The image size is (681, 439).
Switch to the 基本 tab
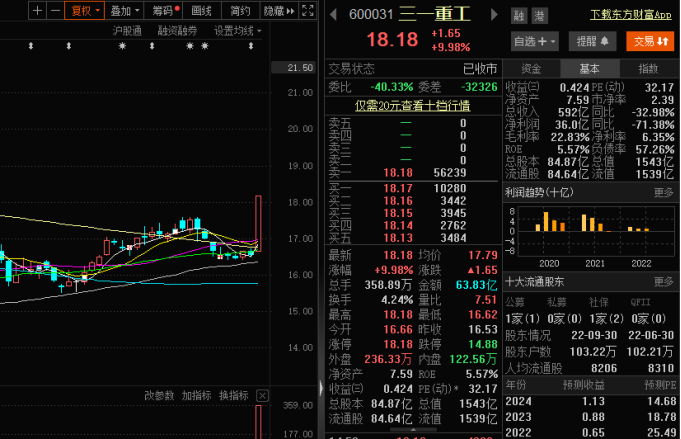pyautogui.click(x=589, y=69)
